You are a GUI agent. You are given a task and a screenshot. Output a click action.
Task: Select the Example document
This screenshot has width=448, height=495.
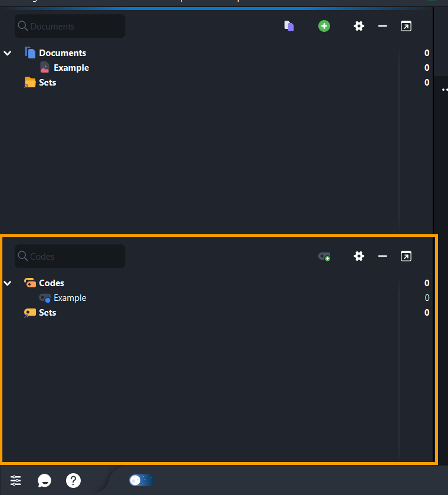[71, 68]
